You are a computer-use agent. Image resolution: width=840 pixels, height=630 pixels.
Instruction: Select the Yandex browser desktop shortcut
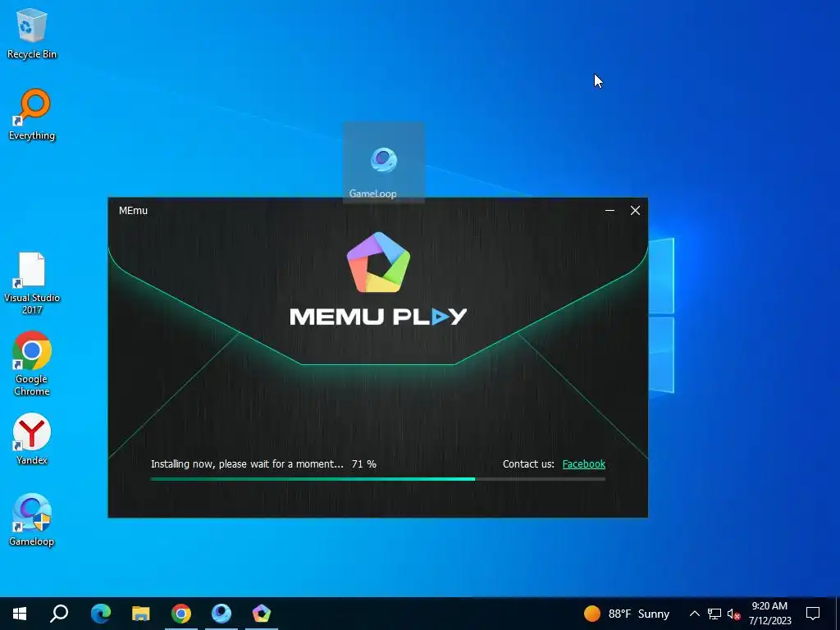coord(32,439)
